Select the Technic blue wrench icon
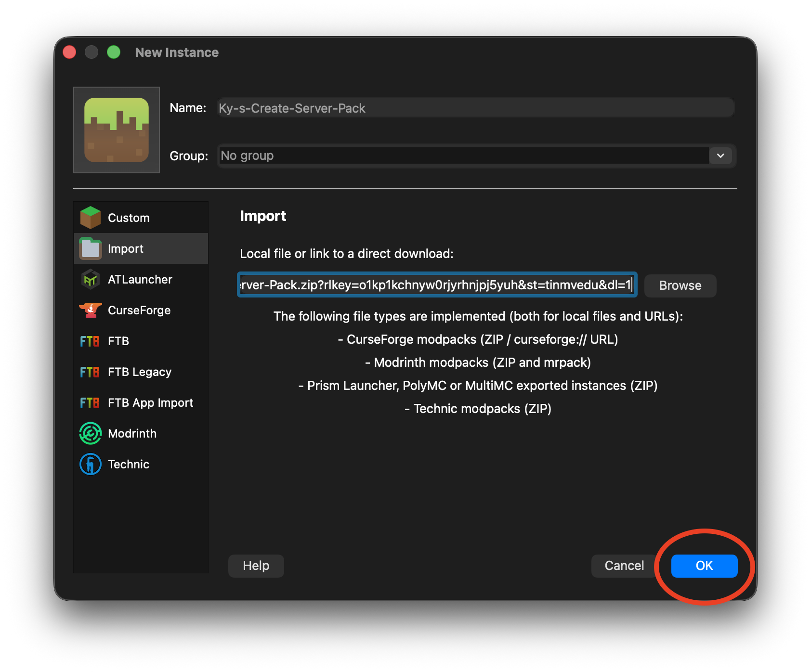This screenshot has height=672, width=811. click(90, 464)
